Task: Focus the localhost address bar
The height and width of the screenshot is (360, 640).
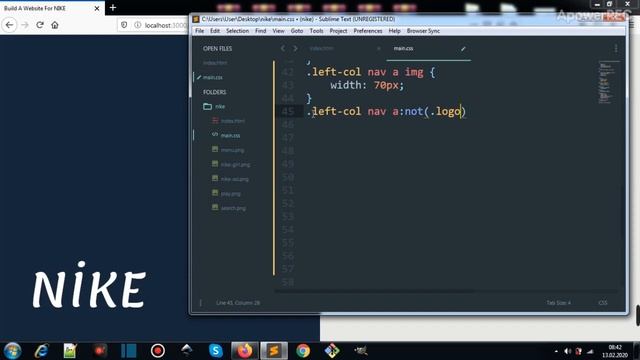Action: 165,25
